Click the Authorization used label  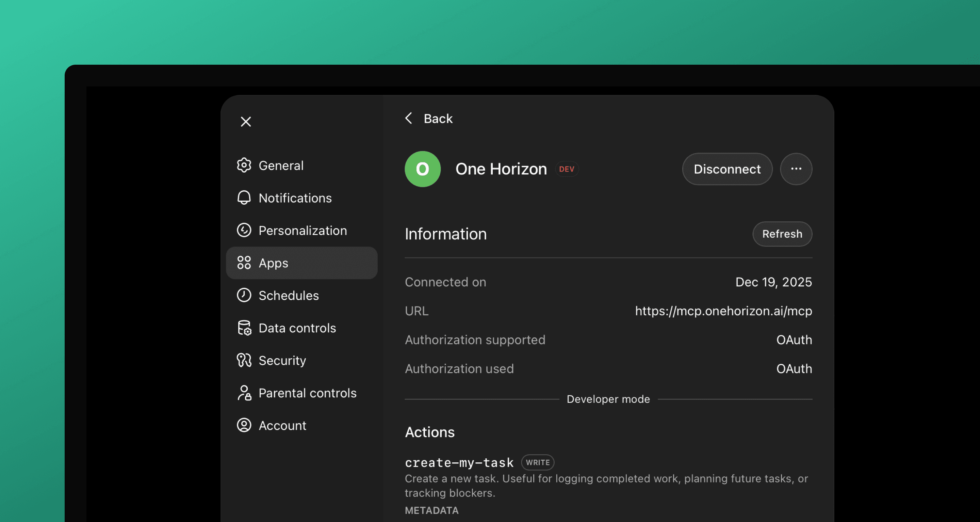coord(459,368)
